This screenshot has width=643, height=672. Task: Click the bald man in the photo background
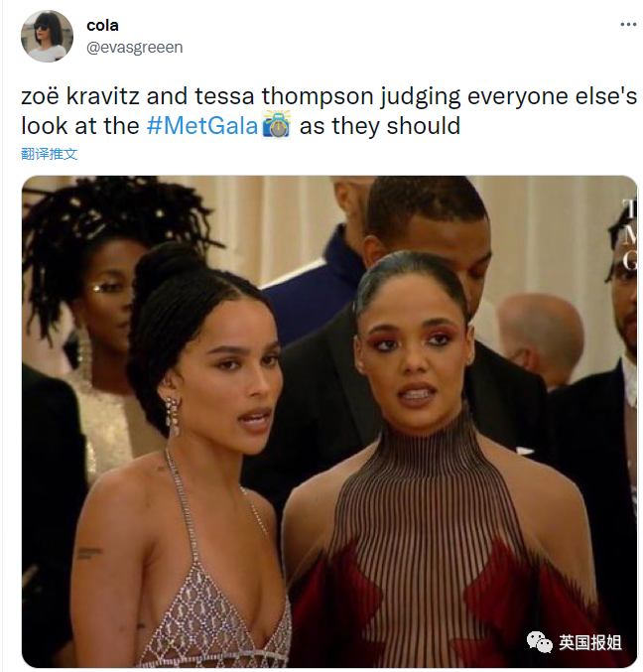coord(541,338)
